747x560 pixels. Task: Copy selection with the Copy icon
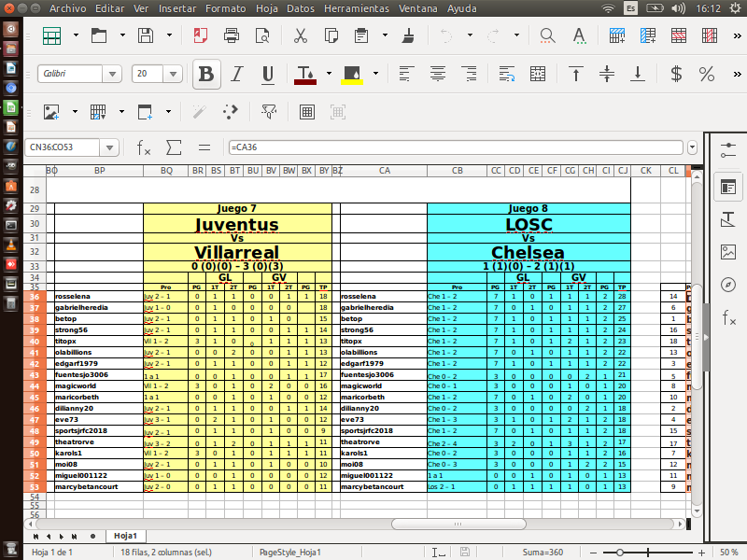point(331,35)
